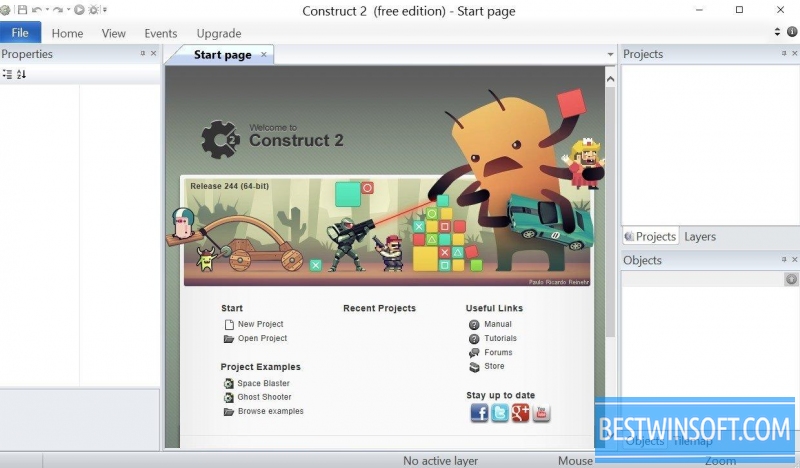The width and height of the screenshot is (800, 468).
Task: Close the Objects panel
Action: tap(794, 260)
